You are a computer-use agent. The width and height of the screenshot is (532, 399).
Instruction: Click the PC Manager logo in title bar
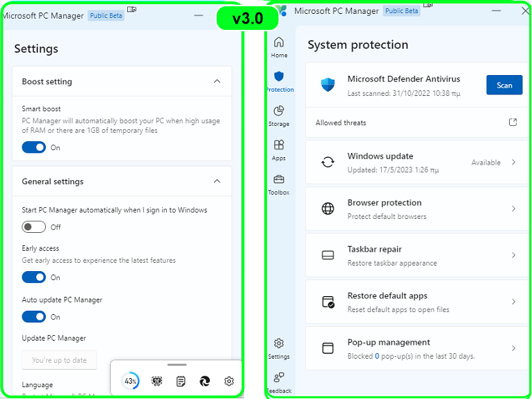pos(282,10)
